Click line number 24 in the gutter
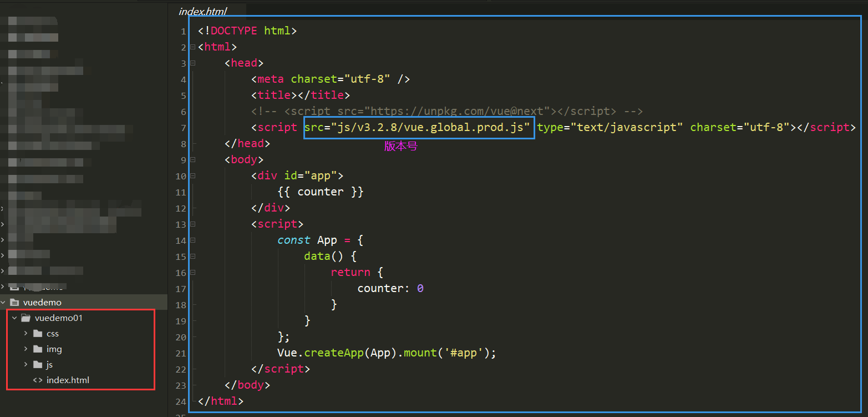The height and width of the screenshot is (417, 868). [181, 402]
